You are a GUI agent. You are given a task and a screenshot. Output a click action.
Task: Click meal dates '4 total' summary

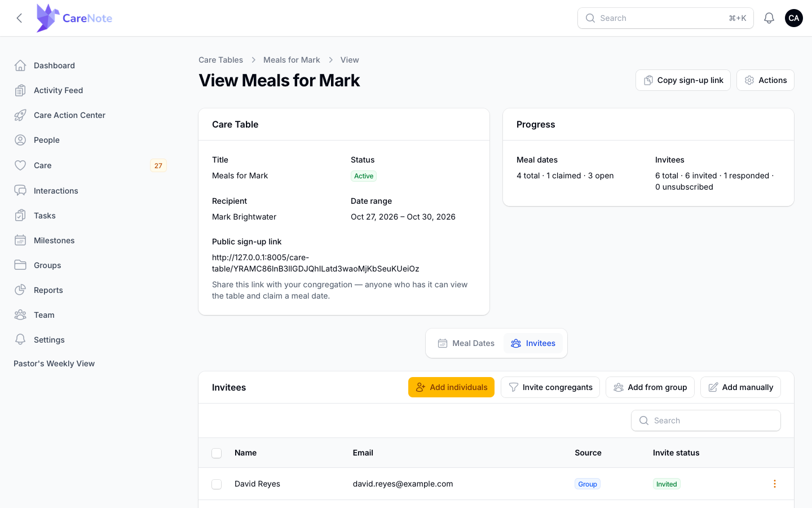(565, 176)
